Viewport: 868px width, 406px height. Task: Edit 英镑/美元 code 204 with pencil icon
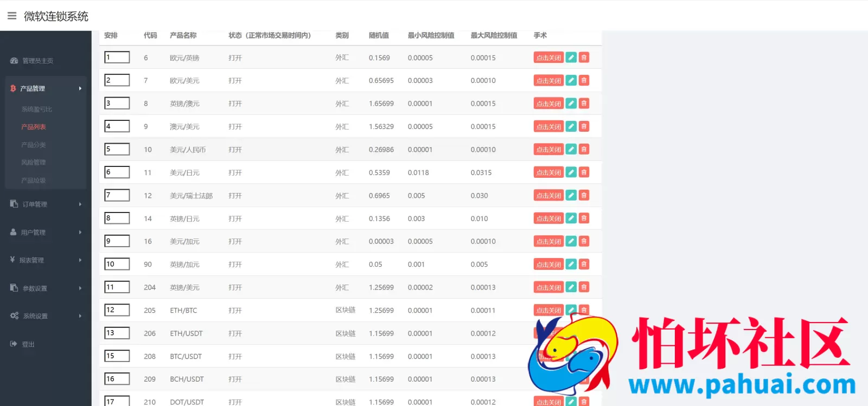tap(571, 287)
